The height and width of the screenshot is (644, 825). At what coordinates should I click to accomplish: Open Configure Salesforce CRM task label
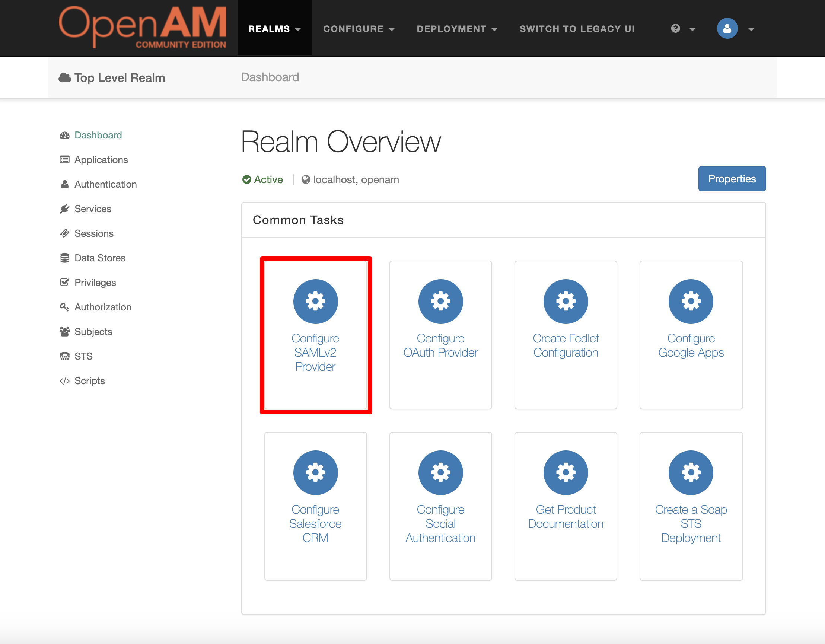(315, 523)
